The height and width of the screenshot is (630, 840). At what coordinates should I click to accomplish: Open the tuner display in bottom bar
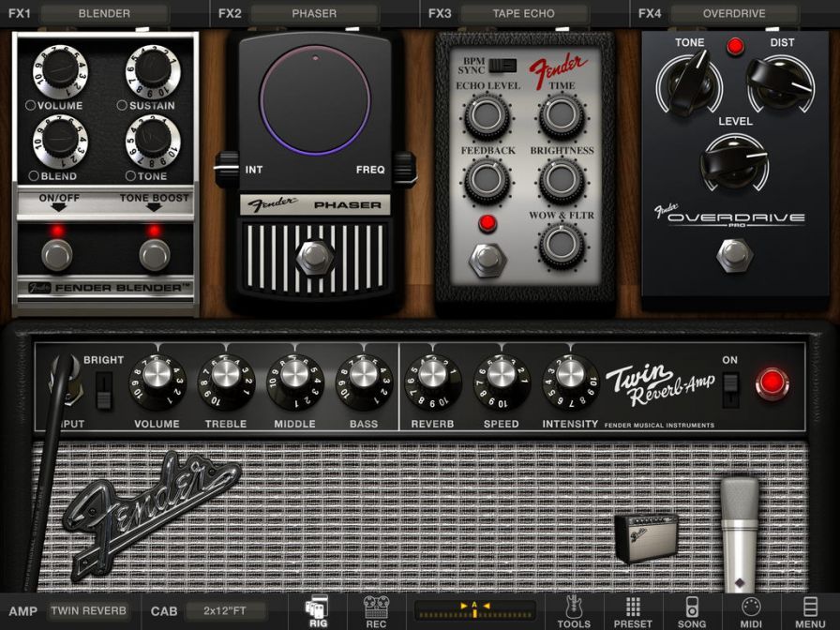474,610
